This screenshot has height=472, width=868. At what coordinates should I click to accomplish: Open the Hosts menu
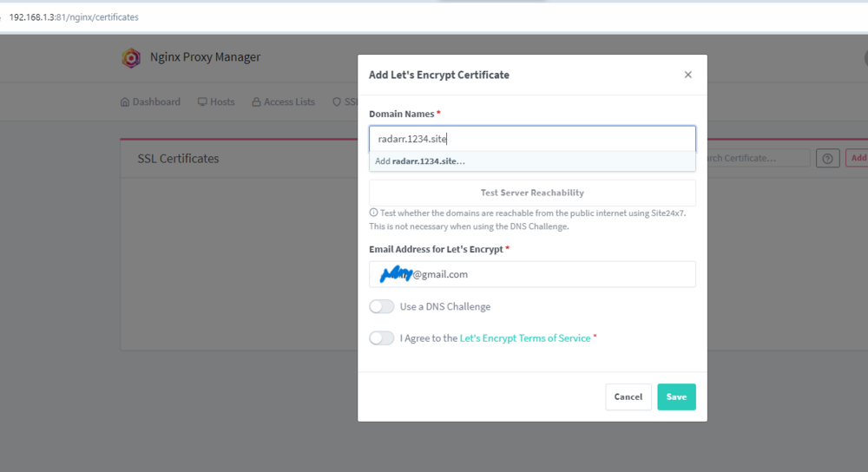[216, 102]
